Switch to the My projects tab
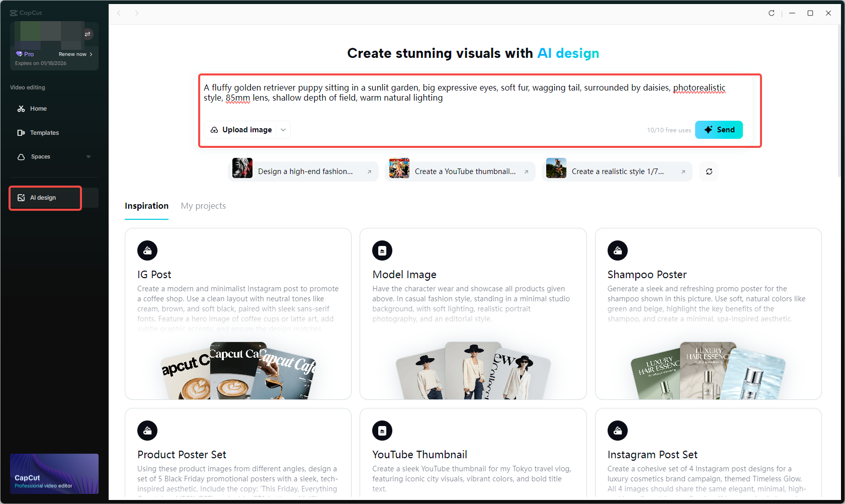The height and width of the screenshot is (504, 845). 203,206
